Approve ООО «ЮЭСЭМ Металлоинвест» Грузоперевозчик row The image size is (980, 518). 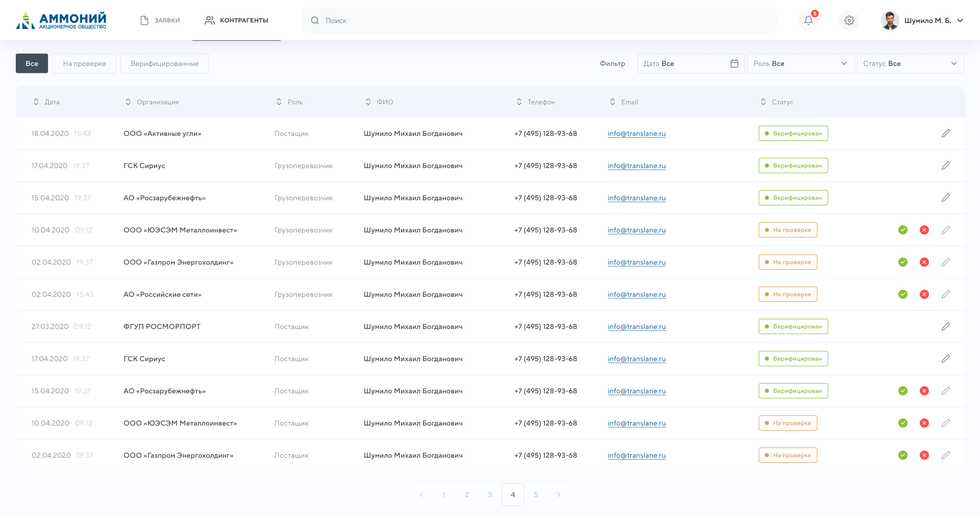click(903, 230)
